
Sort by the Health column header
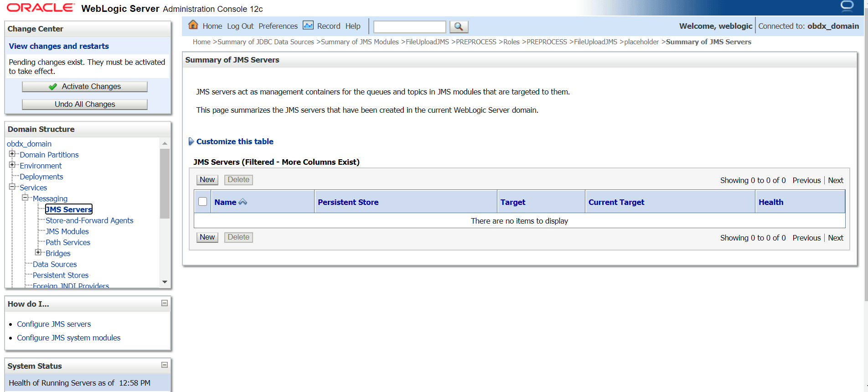click(x=771, y=202)
